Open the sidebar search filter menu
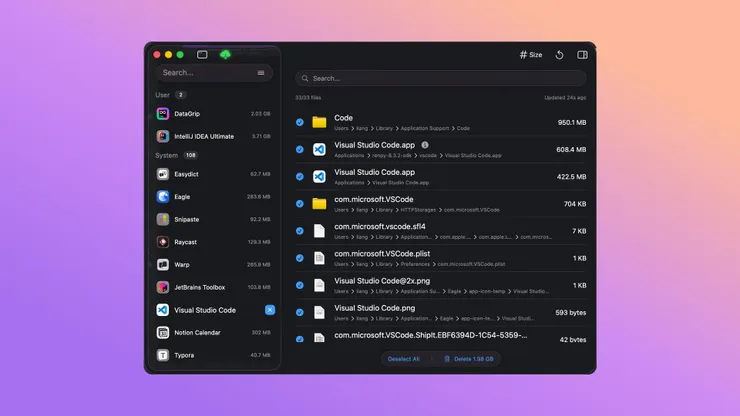This screenshot has width=740, height=416. [x=262, y=73]
